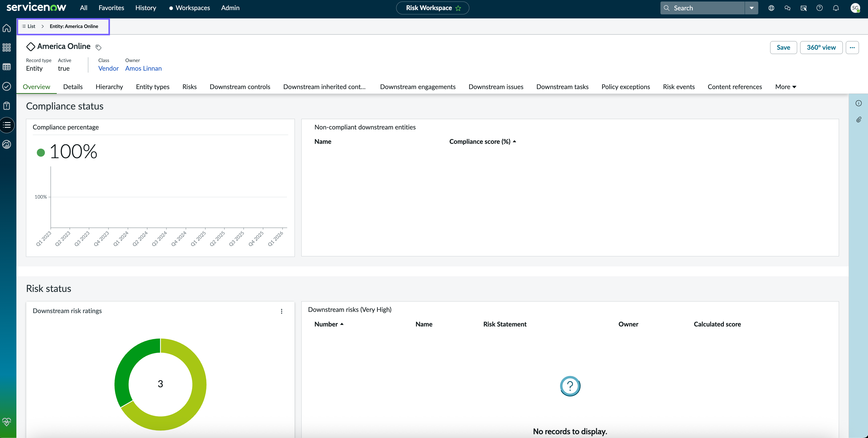The image size is (868, 438).
Task: Click the green compliance status dot
Action: [x=41, y=153]
